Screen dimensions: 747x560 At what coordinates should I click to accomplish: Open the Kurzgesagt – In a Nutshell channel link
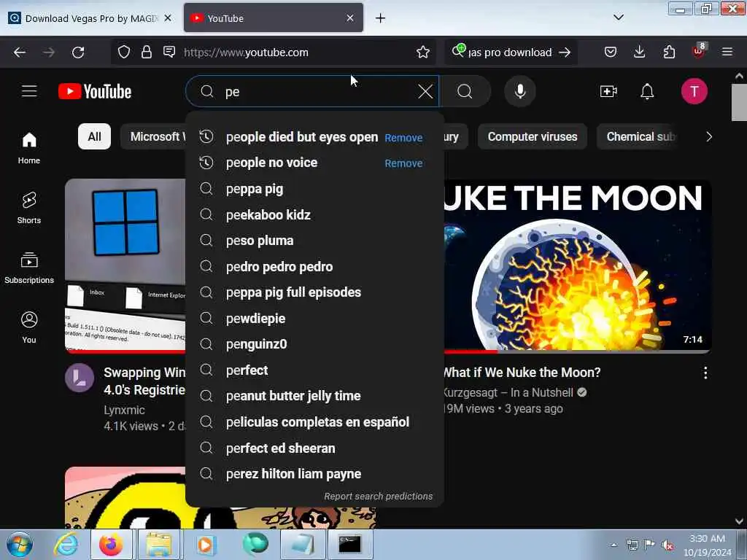tap(508, 392)
